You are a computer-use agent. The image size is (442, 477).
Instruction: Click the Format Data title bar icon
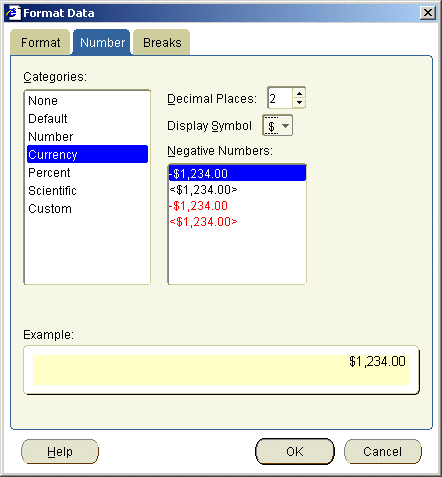[x=13, y=13]
